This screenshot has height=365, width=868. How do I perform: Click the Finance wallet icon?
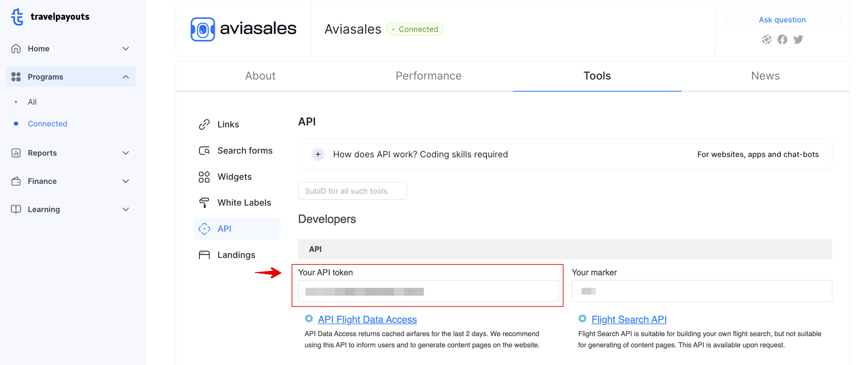pyautogui.click(x=16, y=181)
